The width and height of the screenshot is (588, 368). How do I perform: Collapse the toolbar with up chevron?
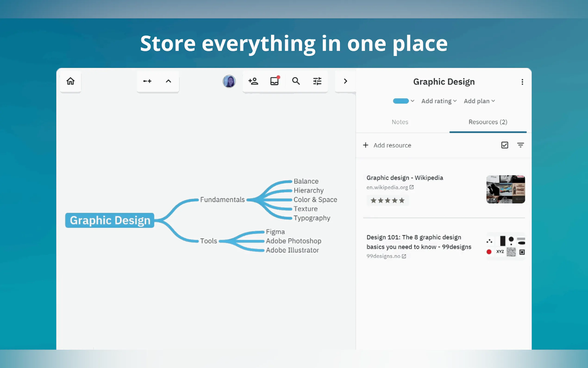tap(169, 81)
